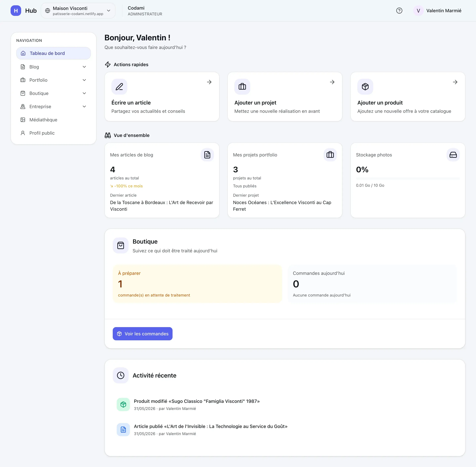Open the Médiathèque page

point(53,120)
